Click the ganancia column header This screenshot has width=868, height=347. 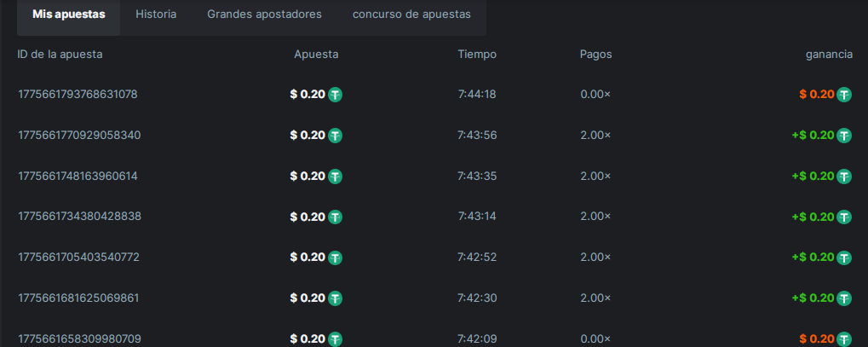coord(829,55)
